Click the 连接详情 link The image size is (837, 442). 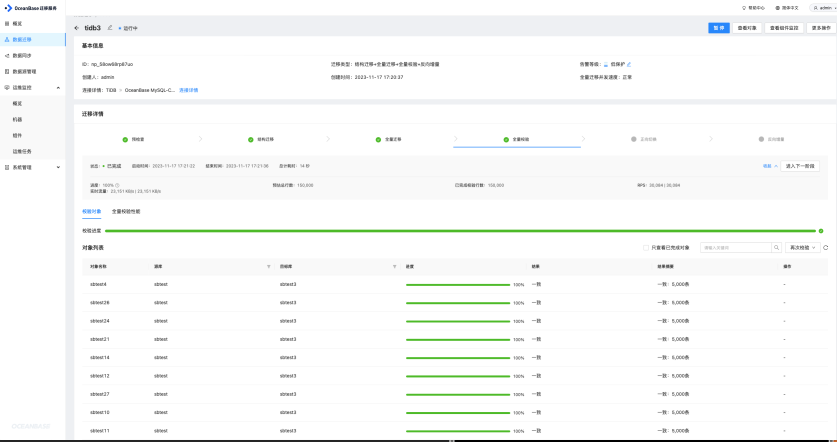point(188,90)
